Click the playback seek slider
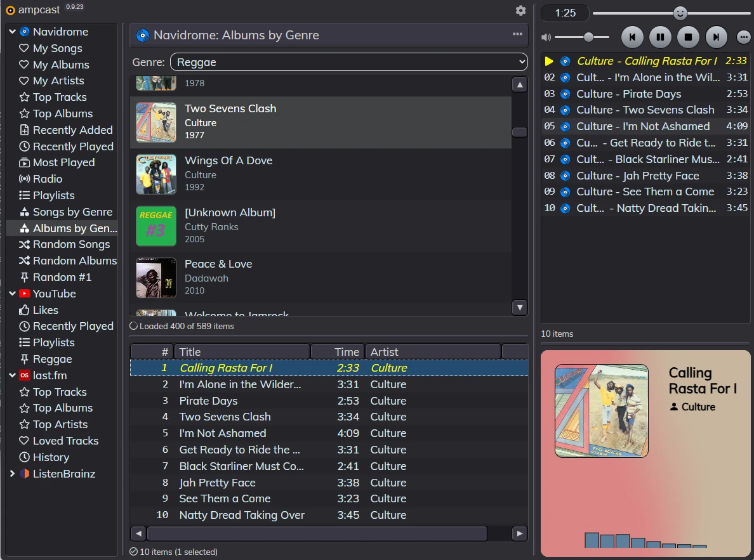Viewport: 754px width, 560px height. (671, 13)
